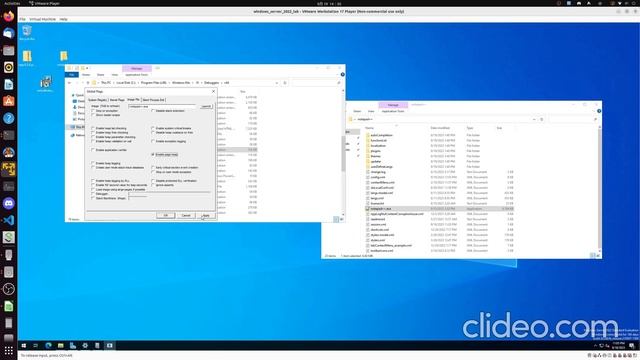This screenshot has width=640, height=360.
Task: Open the File tab in the x64 Explorer window
Action: 71,75
